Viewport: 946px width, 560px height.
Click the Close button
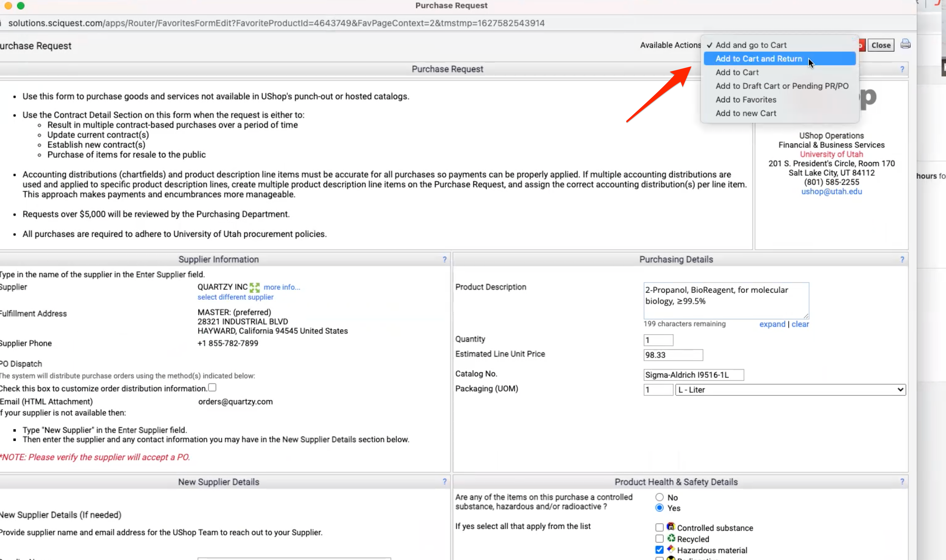(881, 45)
